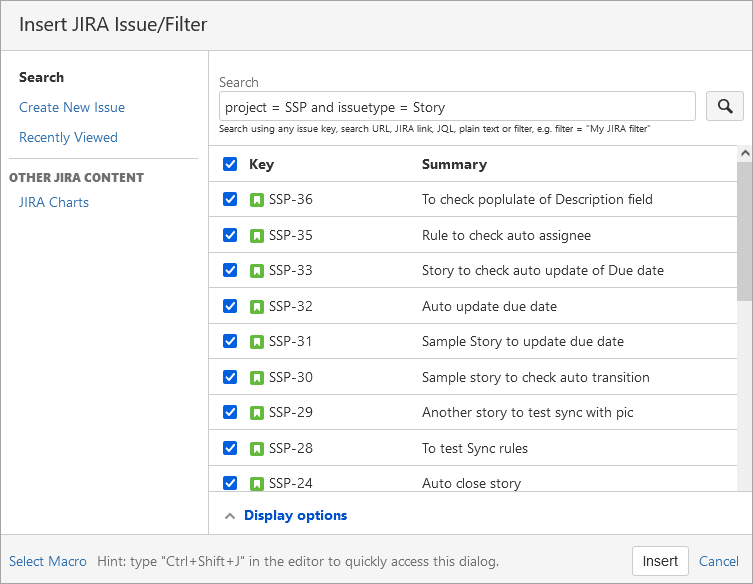Switch to Recently Viewed tab

(68, 137)
